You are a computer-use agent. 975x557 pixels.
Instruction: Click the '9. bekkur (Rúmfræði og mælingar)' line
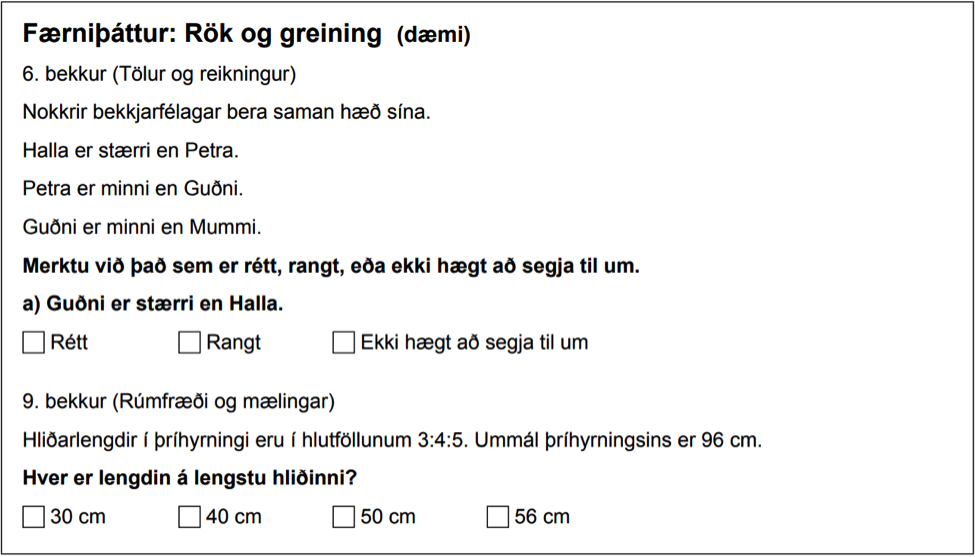179,403
